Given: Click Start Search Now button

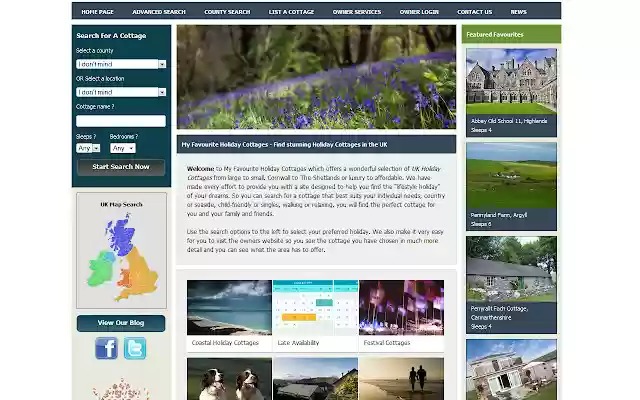Looking at the screenshot, I should point(121,167).
